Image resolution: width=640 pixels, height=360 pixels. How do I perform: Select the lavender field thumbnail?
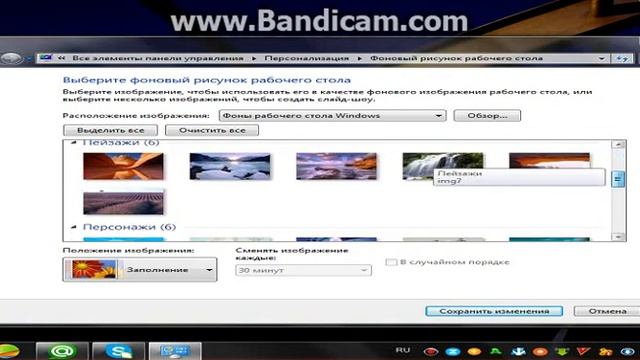(123, 202)
